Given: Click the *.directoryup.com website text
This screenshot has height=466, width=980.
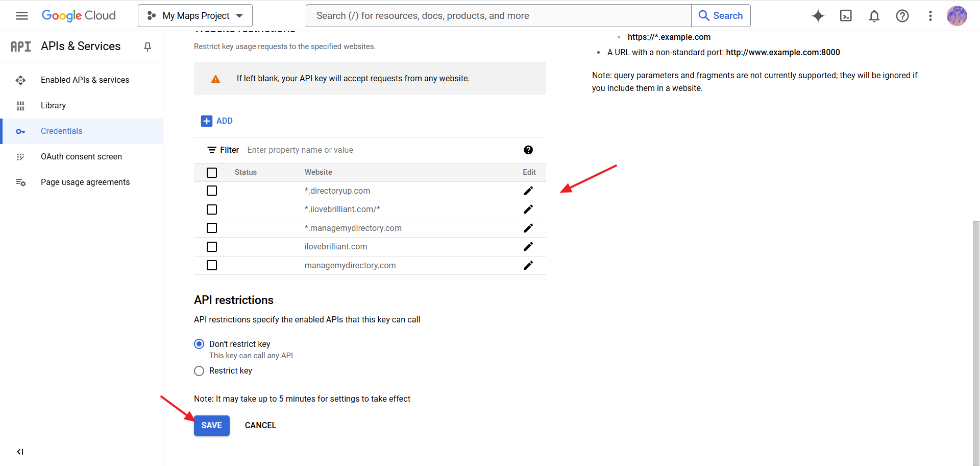Looking at the screenshot, I should click(x=337, y=191).
